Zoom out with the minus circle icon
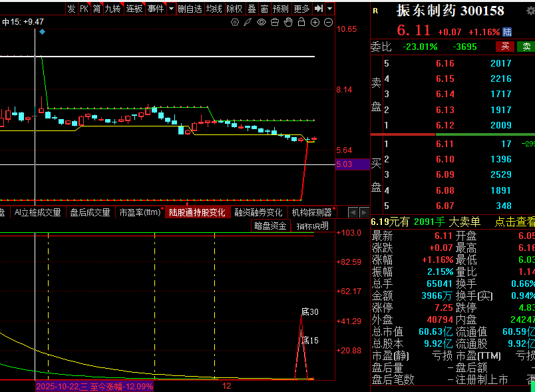This screenshot has width=535, height=392. coord(328,23)
